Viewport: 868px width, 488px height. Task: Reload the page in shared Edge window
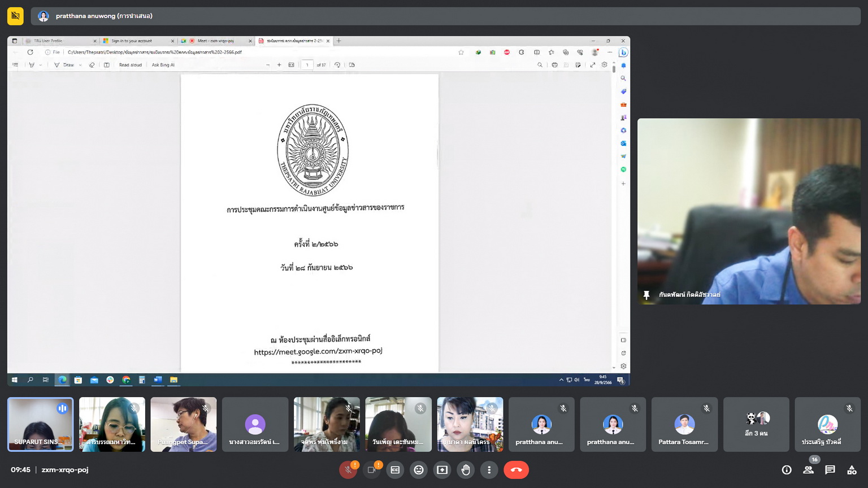(30, 52)
